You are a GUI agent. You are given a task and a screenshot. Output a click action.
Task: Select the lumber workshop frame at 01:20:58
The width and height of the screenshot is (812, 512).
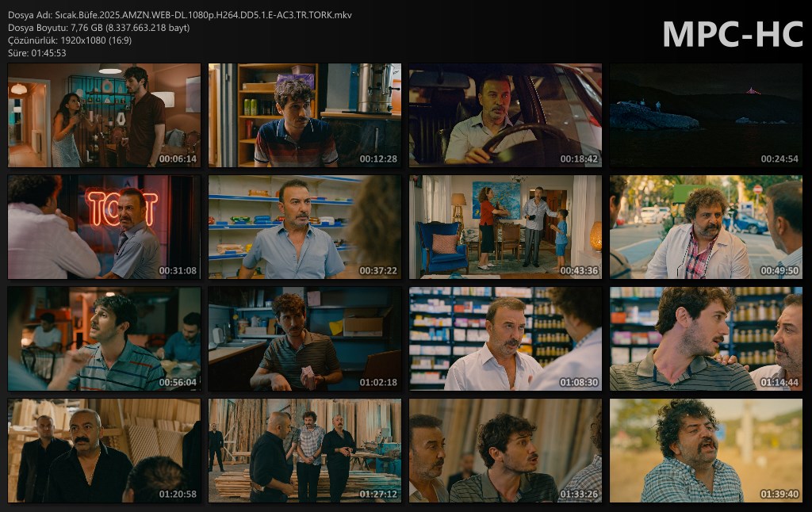pyautogui.click(x=104, y=450)
